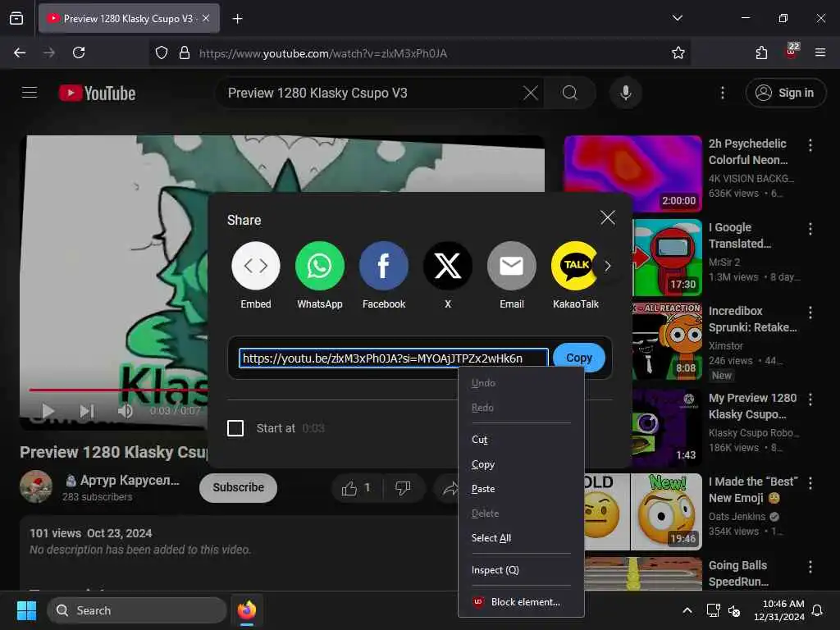The height and width of the screenshot is (630, 840).
Task: Go to the YouTube home logo
Action: [x=97, y=94]
